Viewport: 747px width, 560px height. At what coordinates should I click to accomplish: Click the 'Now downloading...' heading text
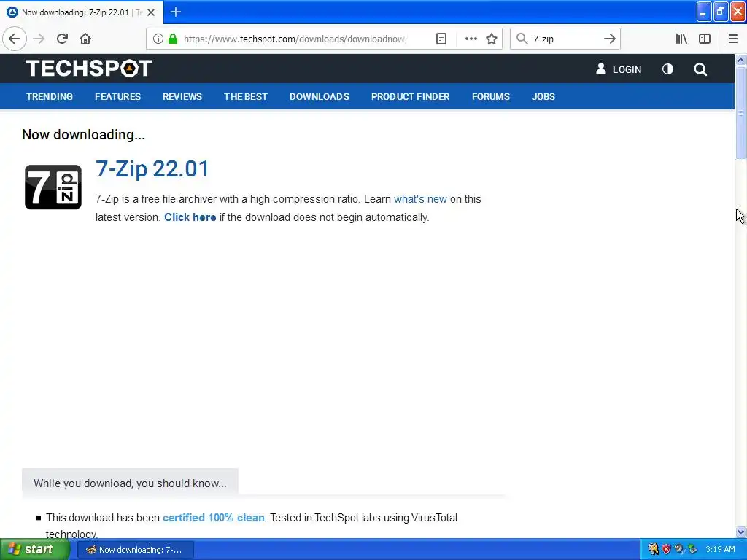(83, 135)
